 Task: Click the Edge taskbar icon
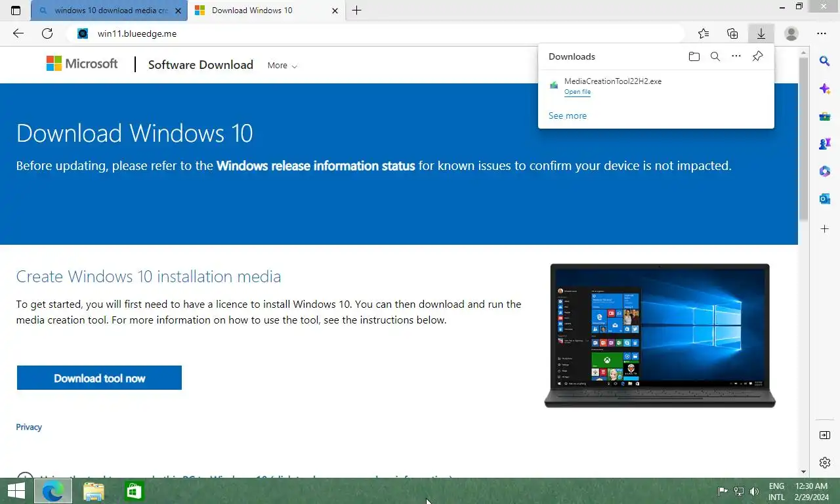coord(53,491)
